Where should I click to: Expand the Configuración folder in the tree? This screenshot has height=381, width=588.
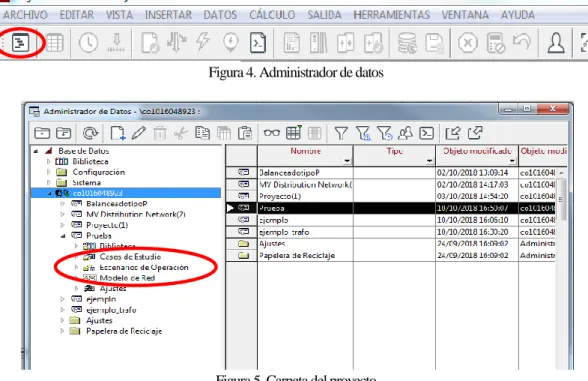[x=49, y=172]
